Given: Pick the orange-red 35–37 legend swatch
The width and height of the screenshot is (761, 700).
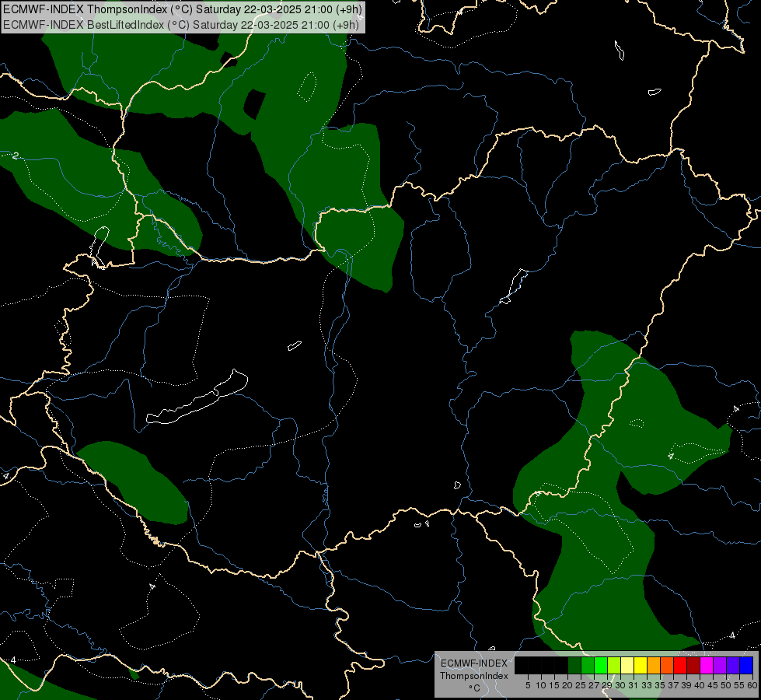Looking at the screenshot, I should pyautogui.click(x=667, y=665).
